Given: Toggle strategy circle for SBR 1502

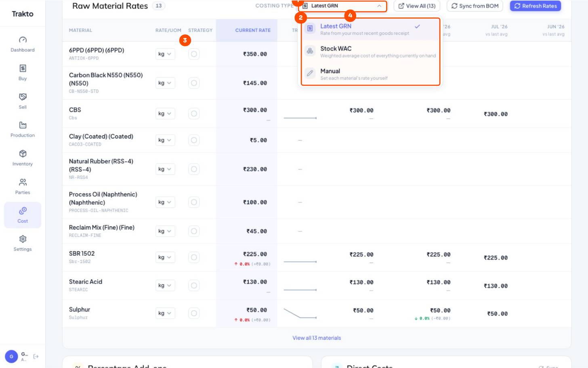Looking at the screenshot, I should point(194,257).
